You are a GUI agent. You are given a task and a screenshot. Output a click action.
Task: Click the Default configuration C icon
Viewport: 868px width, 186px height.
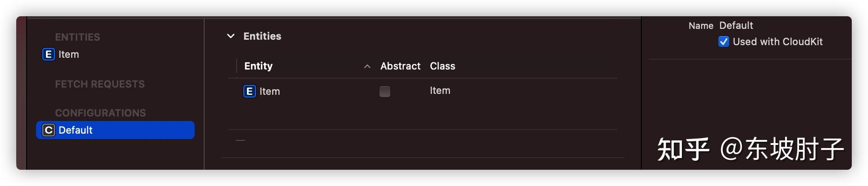pyautogui.click(x=48, y=130)
